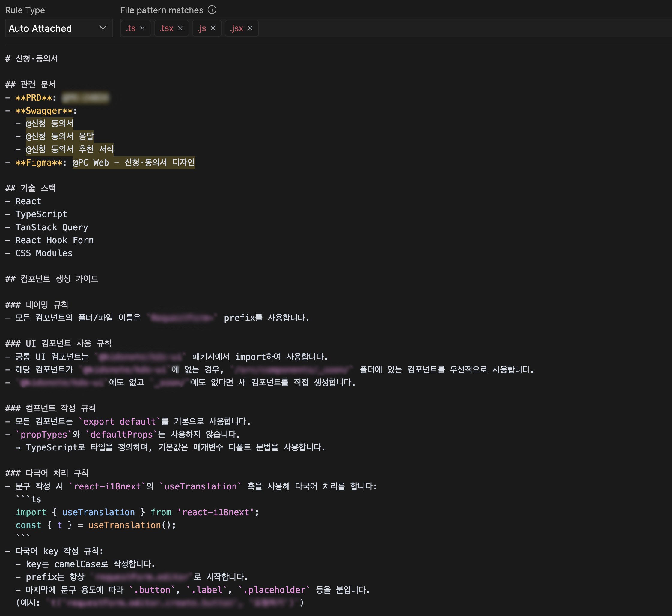
Task: Remove the .js pattern with its x icon
Action: pos(213,28)
